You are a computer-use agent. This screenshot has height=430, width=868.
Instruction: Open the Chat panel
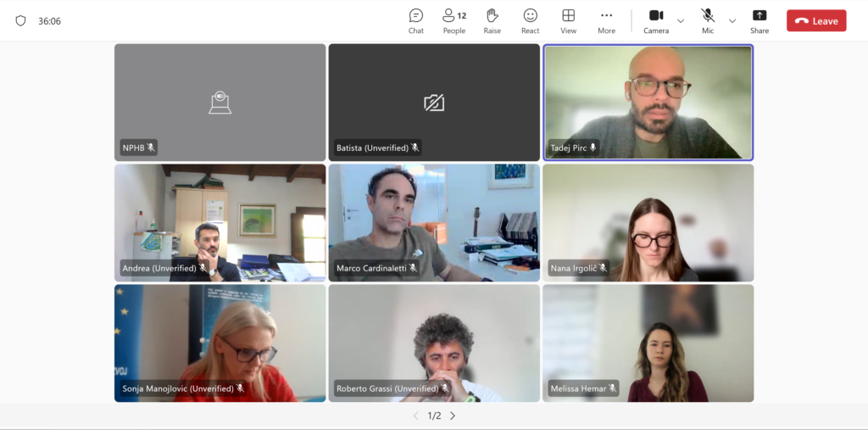click(415, 21)
